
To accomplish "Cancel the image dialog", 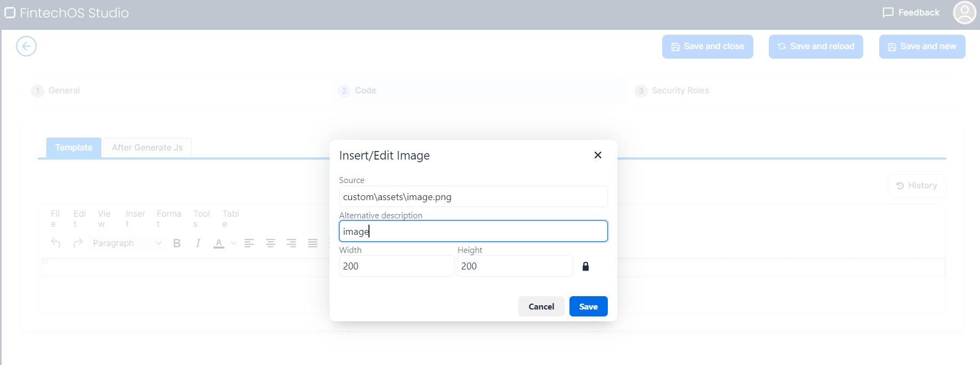I will [x=541, y=306].
